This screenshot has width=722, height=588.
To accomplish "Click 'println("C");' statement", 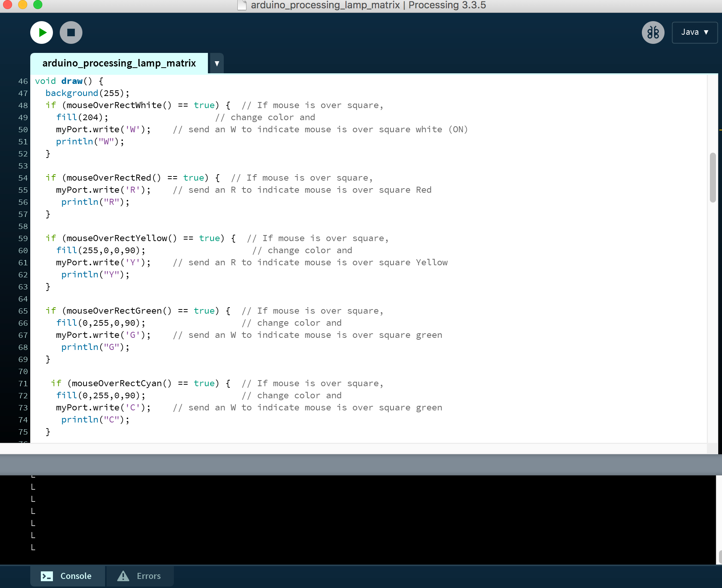I will pos(95,419).
